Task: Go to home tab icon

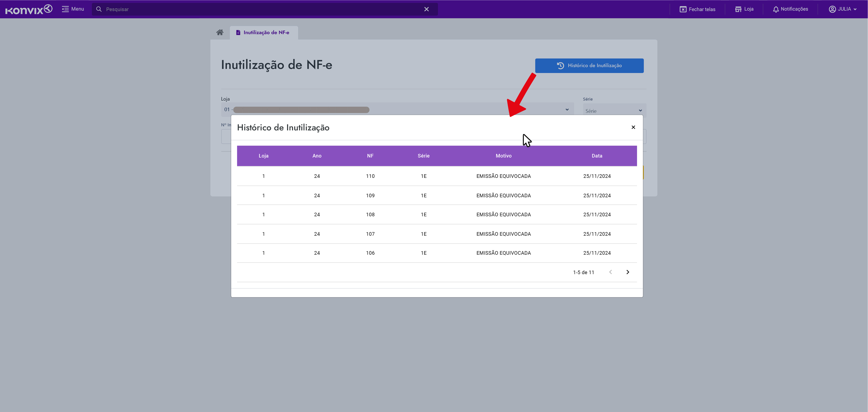Action: pyautogui.click(x=220, y=32)
